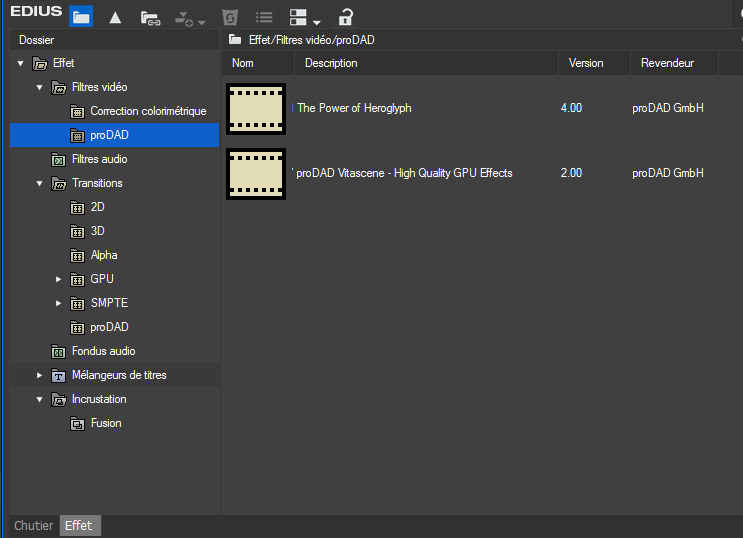Click the path folder icon in breadcrumb
This screenshot has height=538, width=743.
tap(235, 39)
